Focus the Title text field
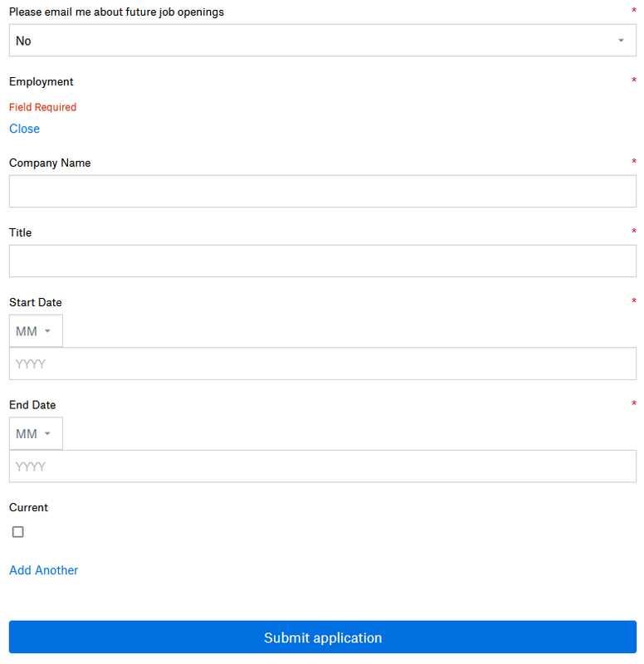The width and height of the screenshot is (644, 664). coord(322,261)
